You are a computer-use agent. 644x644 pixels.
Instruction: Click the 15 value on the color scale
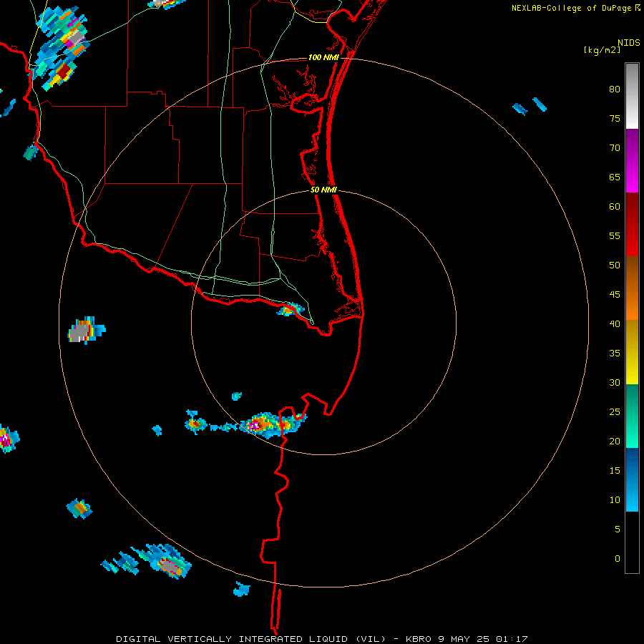(x=615, y=470)
